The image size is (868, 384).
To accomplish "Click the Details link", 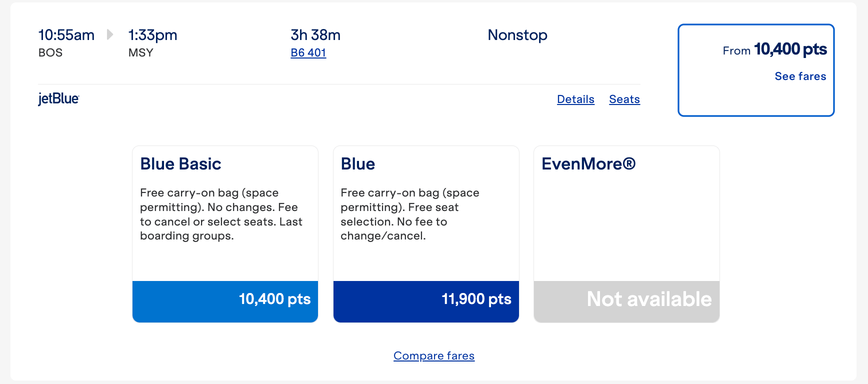I will (575, 99).
